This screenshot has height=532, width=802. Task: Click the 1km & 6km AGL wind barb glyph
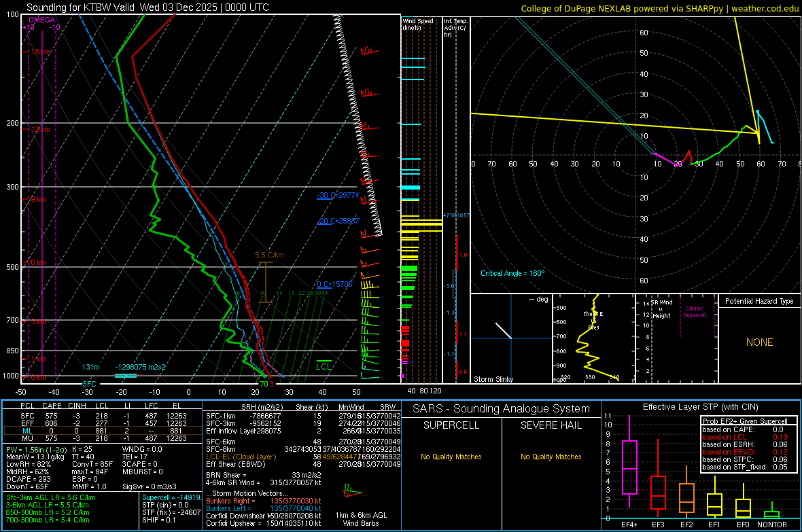point(353,492)
